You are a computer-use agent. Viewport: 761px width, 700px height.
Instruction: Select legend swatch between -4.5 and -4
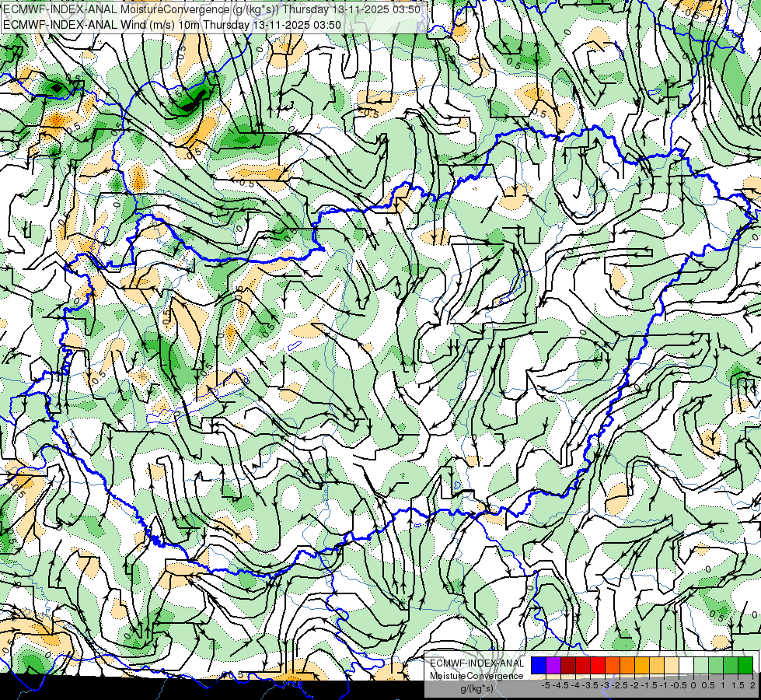tap(568, 665)
